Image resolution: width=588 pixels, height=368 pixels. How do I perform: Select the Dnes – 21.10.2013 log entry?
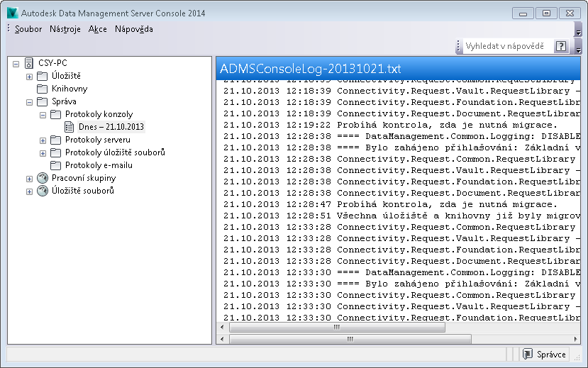(111, 127)
